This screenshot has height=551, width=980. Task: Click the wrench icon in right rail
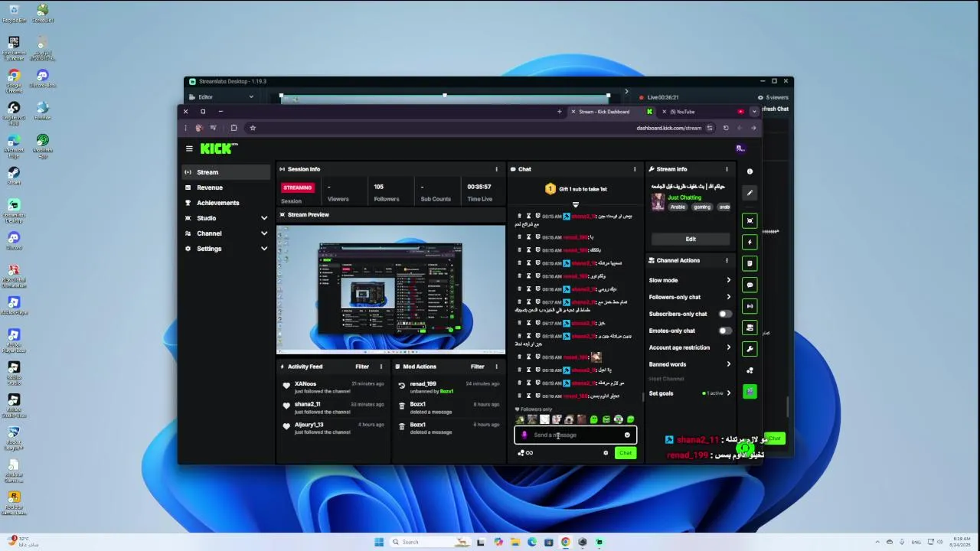point(750,349)
